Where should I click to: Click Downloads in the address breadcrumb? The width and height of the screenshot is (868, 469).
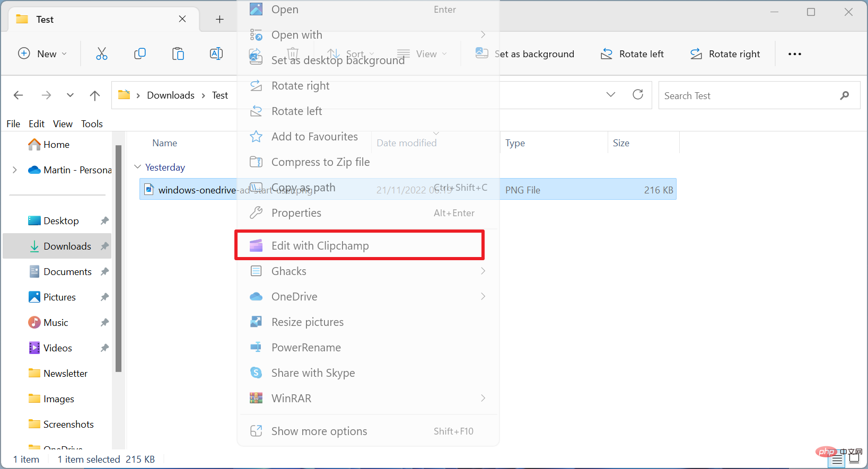(171, 95)
